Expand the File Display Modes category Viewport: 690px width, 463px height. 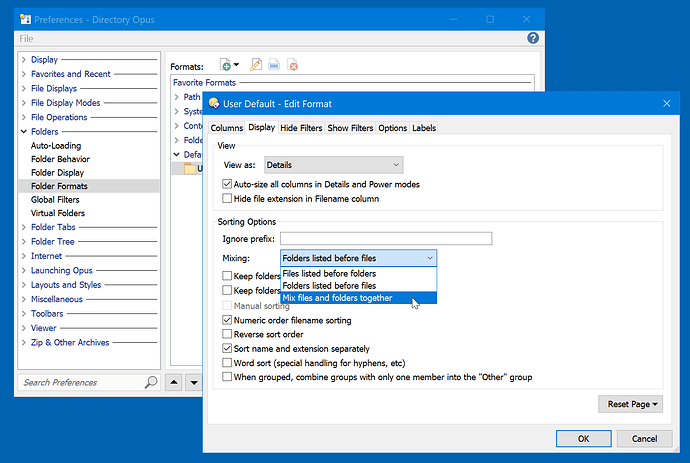[24, 103]
